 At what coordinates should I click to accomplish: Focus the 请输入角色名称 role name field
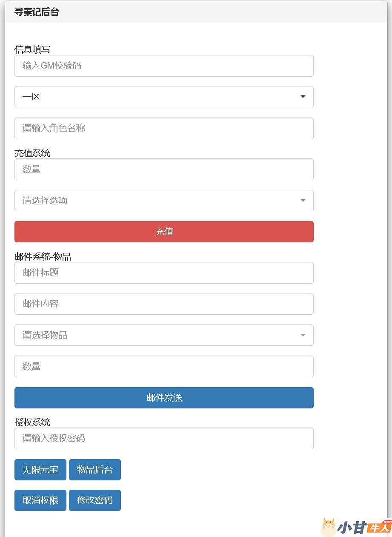164,128
